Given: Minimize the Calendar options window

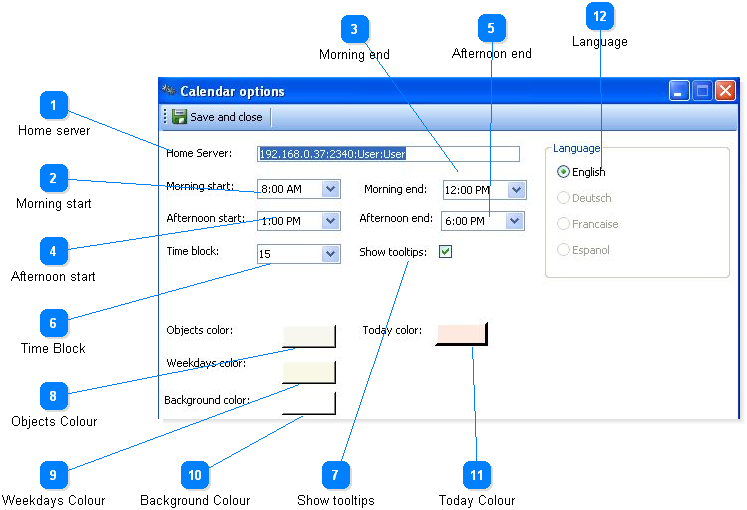Looking at the screenshot, I should 679,91.
